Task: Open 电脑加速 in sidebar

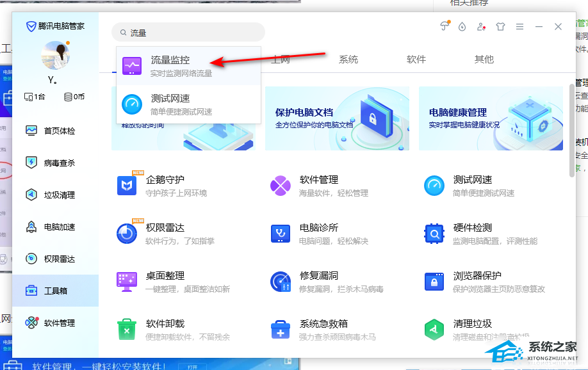Action: [x=56, y=227]
